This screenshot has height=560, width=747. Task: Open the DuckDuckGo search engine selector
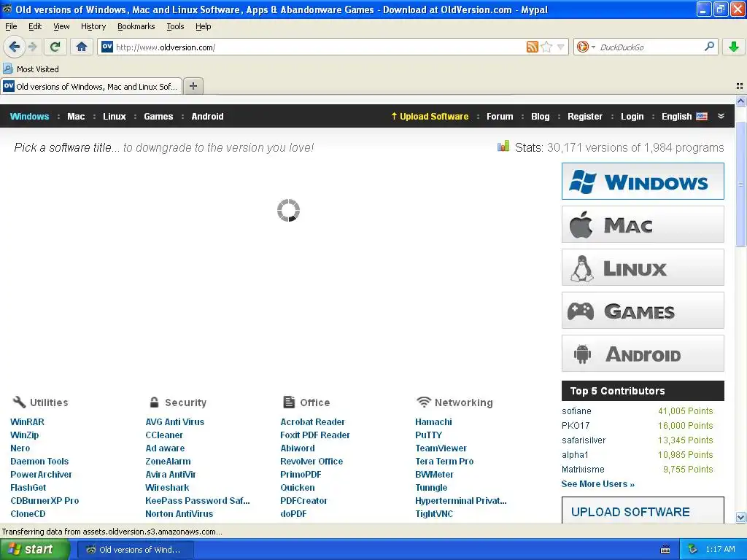(x=586, y=47)
